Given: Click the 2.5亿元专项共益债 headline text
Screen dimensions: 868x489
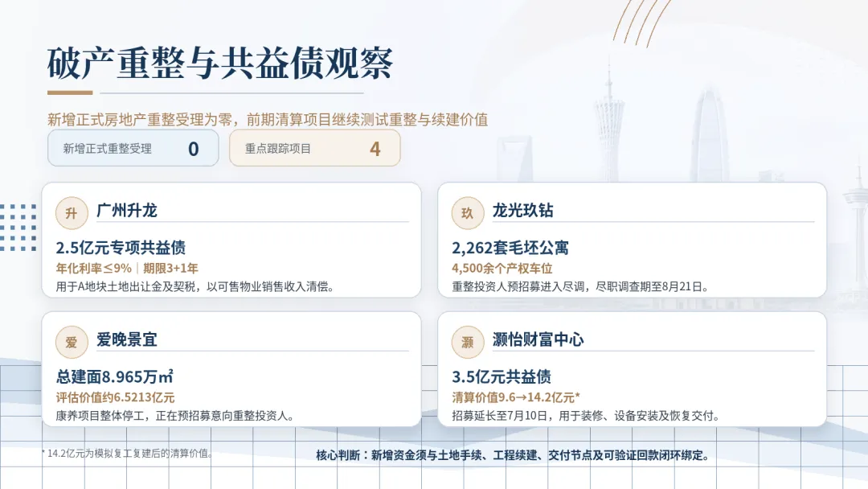Looking at the screenshot, I should tap(121, 248).
